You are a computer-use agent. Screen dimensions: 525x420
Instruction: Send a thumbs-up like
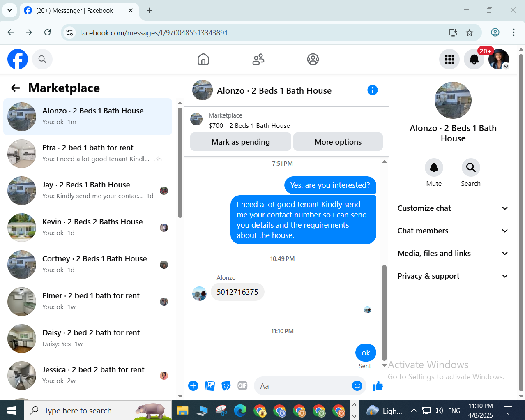click(378, 386)
